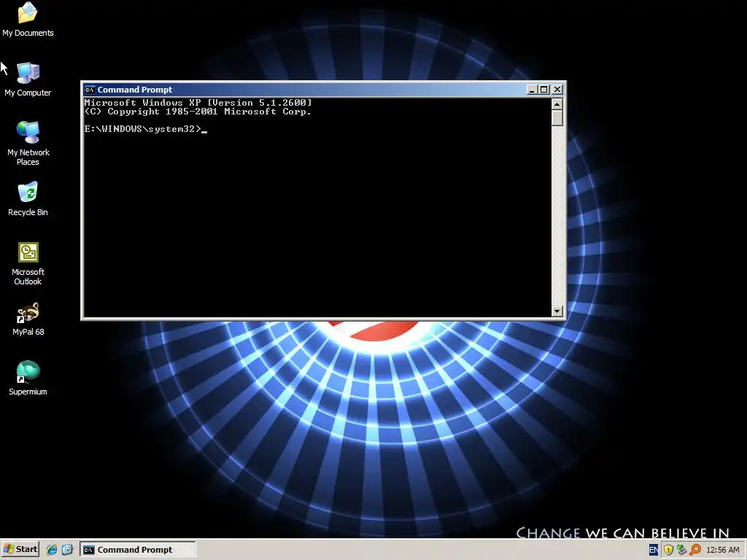
Task: Select the Recycle Bin icon
Action: (x=28, y=199)
